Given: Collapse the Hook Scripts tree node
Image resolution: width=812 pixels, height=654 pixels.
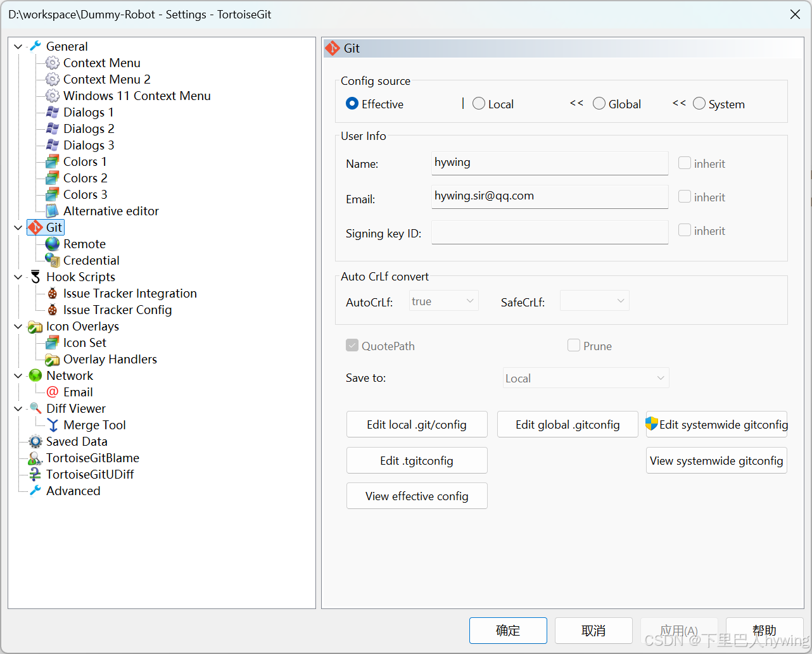Looking at the screenshot, I should tap(18, 277).
